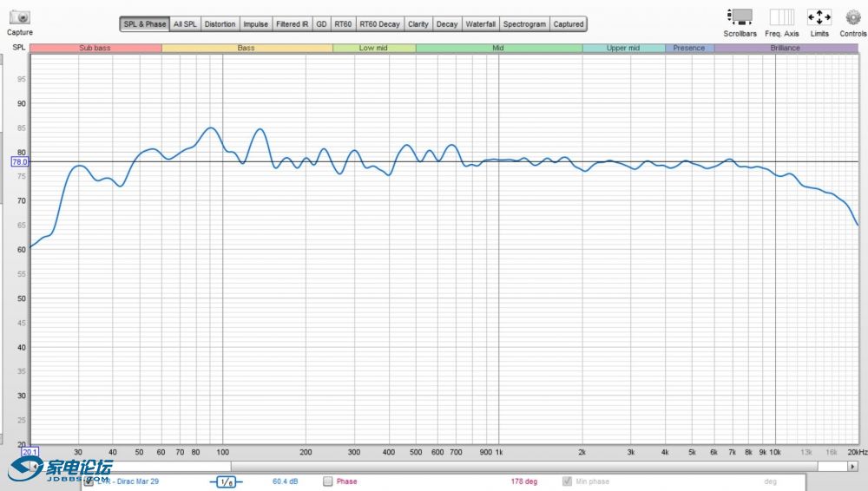Switch to the All SPL tab
This screenshot has width=868, height=491.
[184, 24]
